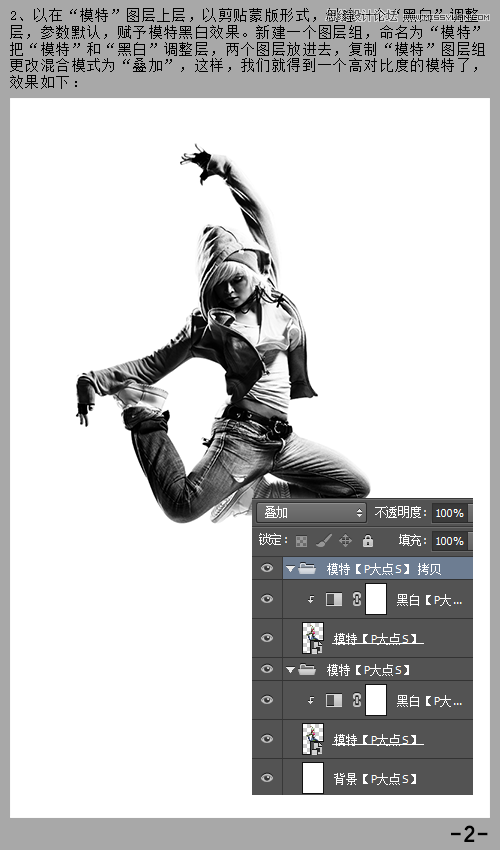Viewport: 500px width, 850px height.
Task: Click the white layer mask thumbnail in 拷贝 group
Action: (376, 599)
